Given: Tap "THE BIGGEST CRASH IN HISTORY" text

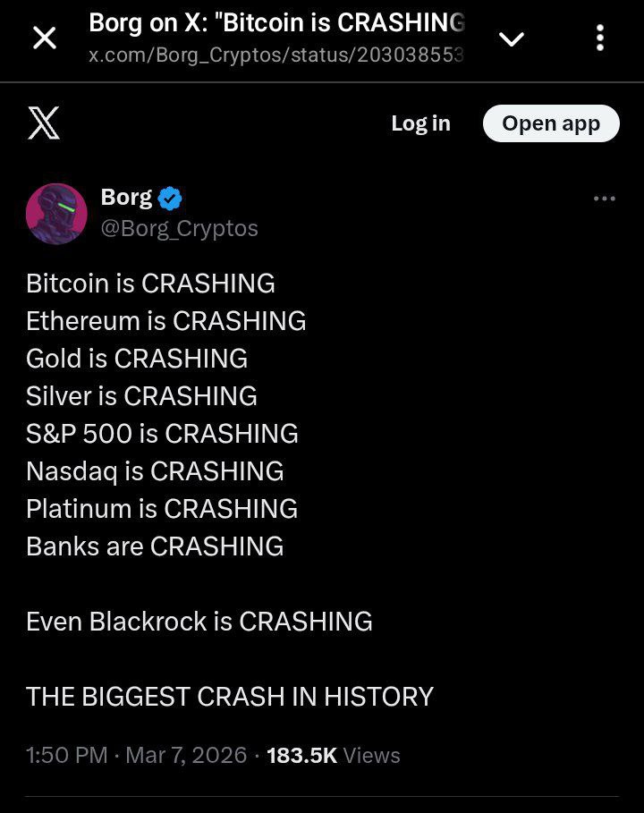Looking at the screenshot, I should coord(230,697).
